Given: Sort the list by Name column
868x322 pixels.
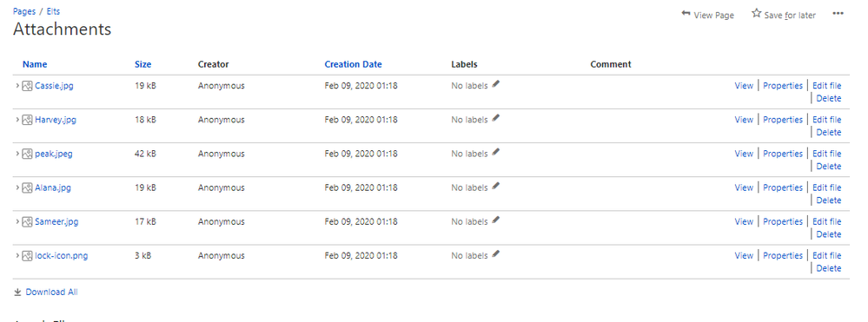Looking at the screenshot, I should coord(35,64).
